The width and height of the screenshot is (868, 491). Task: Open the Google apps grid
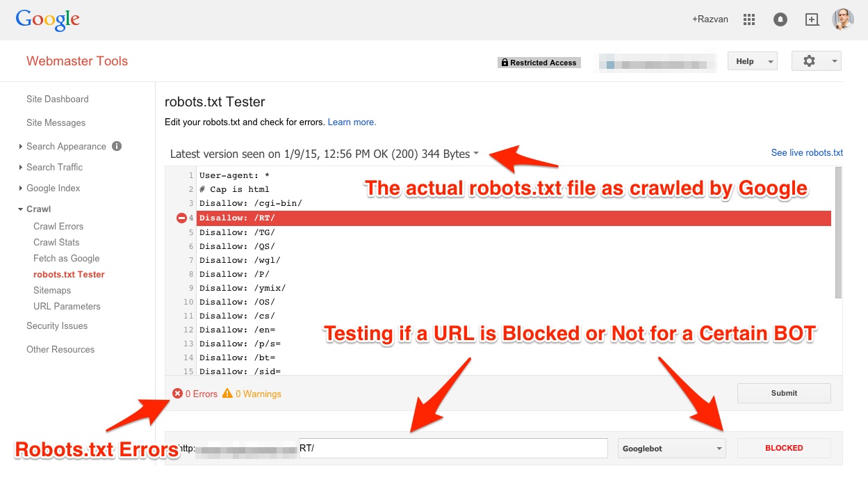pos(748,19)
